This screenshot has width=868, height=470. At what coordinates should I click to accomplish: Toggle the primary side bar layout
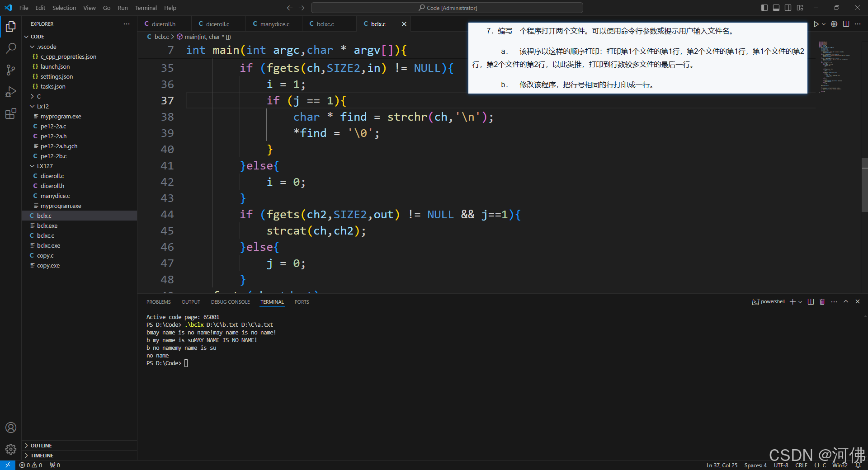764,8
